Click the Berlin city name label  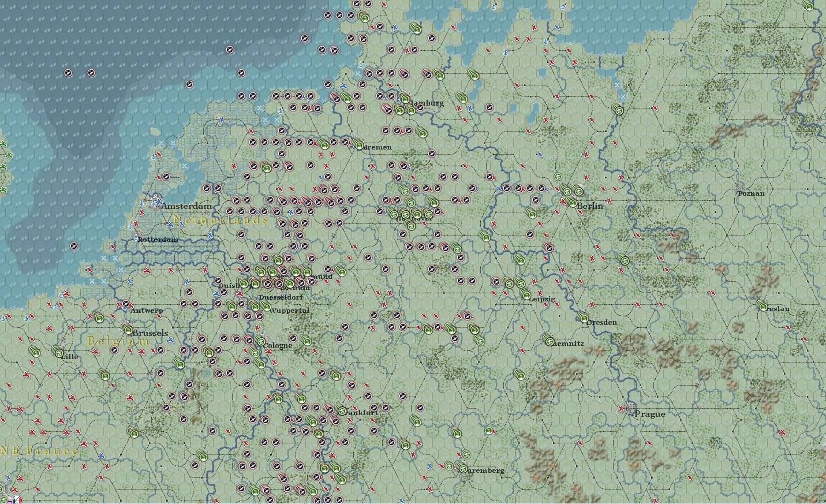coord(590,206)
